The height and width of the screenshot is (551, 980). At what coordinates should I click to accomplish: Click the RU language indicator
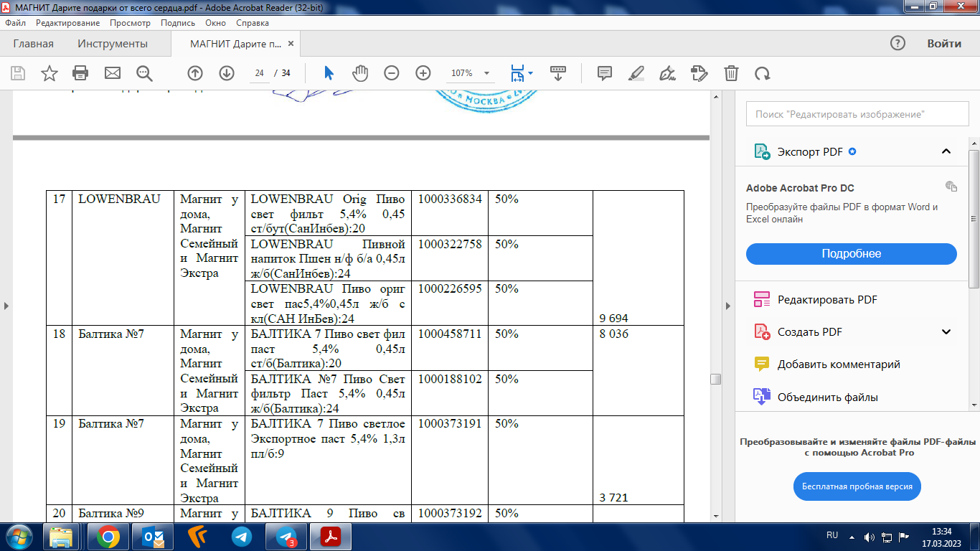(x=832, y=534)
